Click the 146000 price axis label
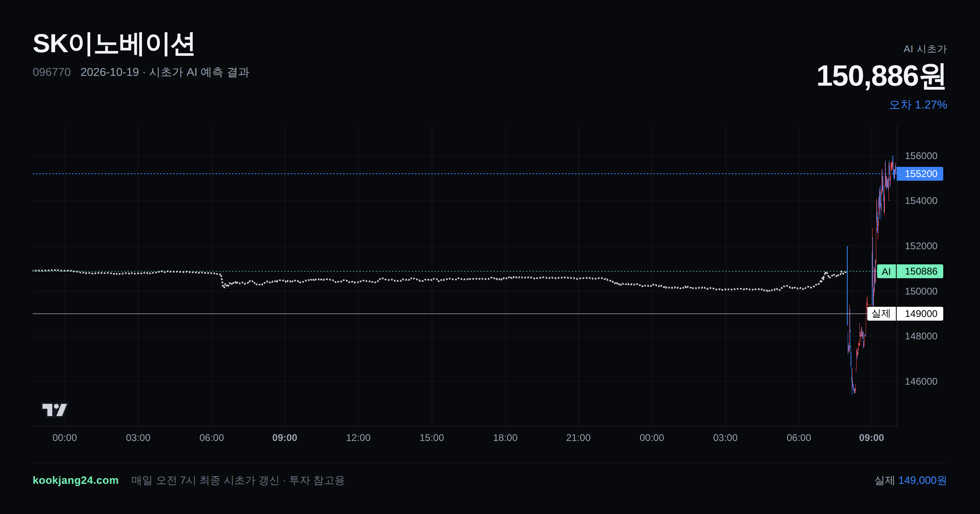Screen dimensions: 980x514 [x=921, y=381]
